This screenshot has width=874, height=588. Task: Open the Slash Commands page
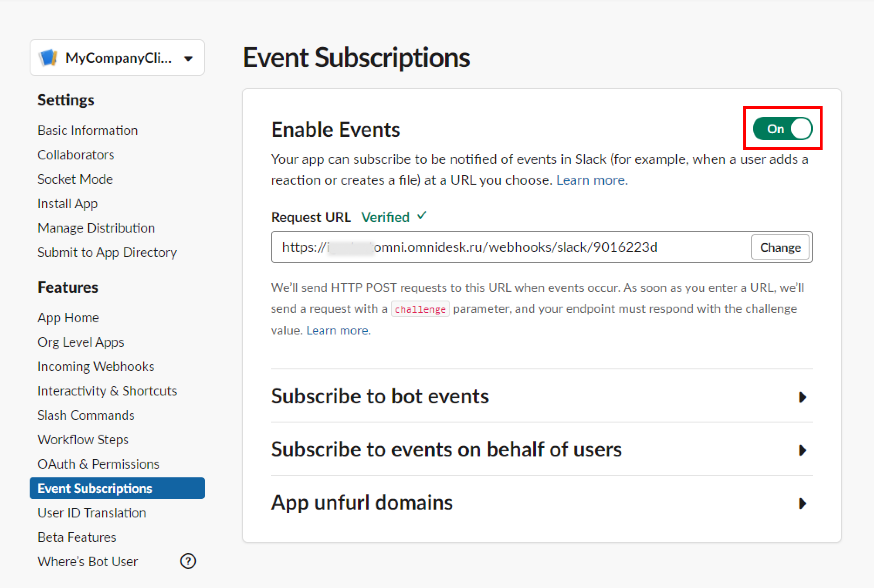86,415
